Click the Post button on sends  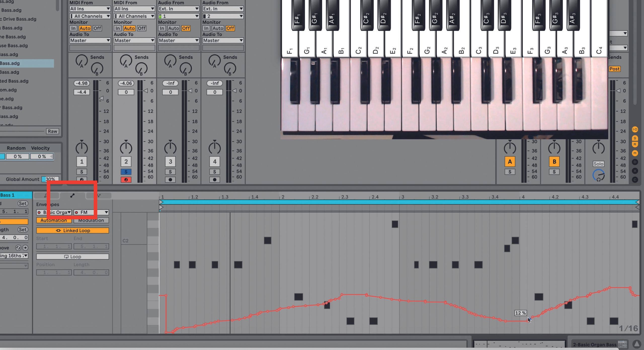pyautogui.click(x=614, y=69)
